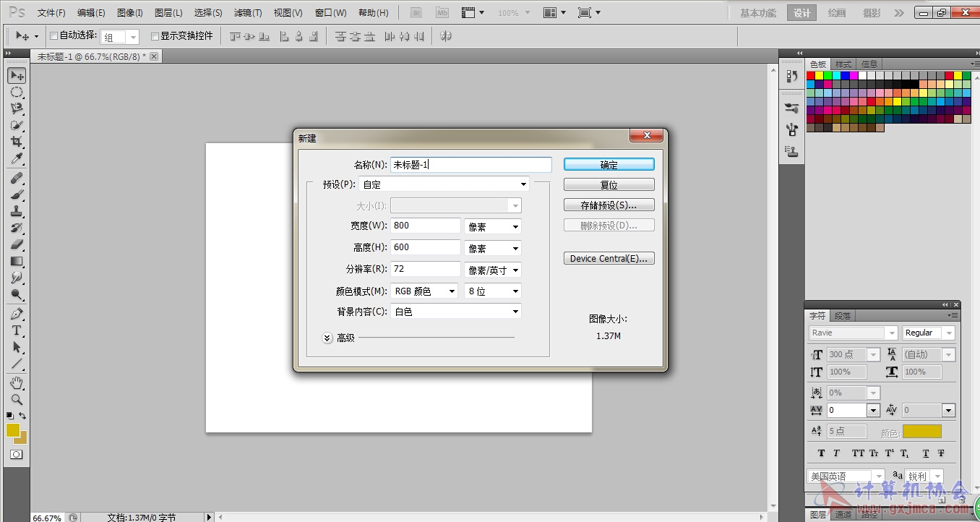Open the 滤镜 menu
980x522 pixels.
(248, 13)
